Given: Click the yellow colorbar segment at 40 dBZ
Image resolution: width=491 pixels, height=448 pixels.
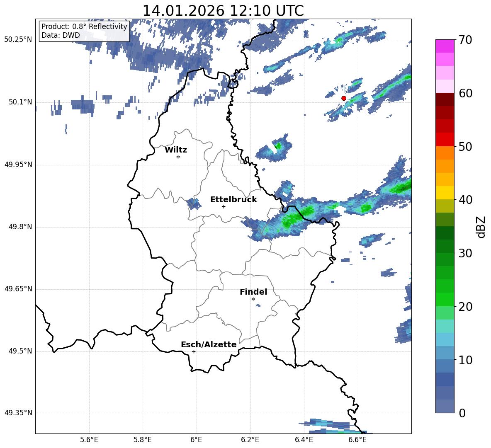Looking at the screenshot, I should [x=445, y=193].
